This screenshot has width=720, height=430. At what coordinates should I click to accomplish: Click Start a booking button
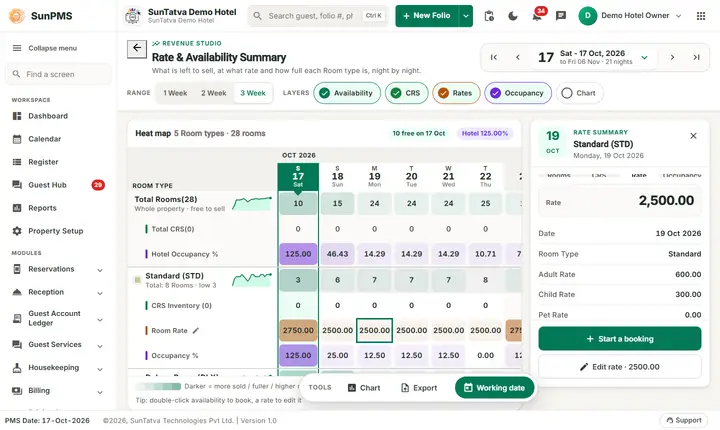619,339
